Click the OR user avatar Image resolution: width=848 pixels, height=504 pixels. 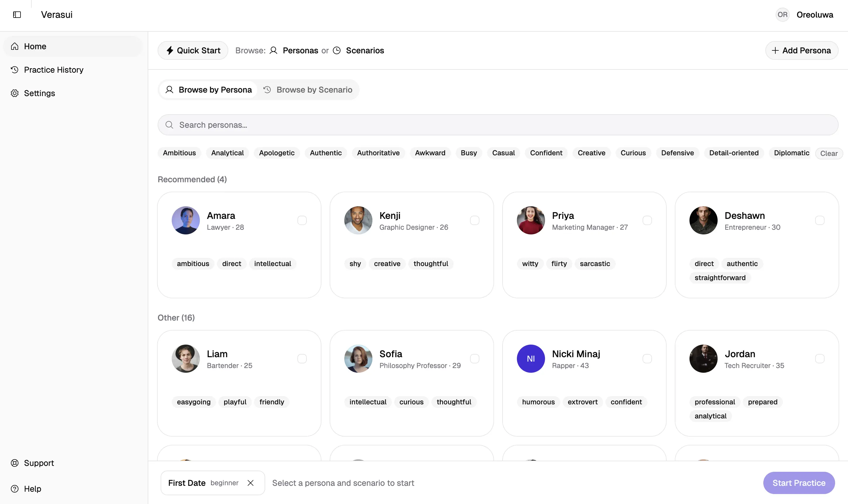[782, 15]
